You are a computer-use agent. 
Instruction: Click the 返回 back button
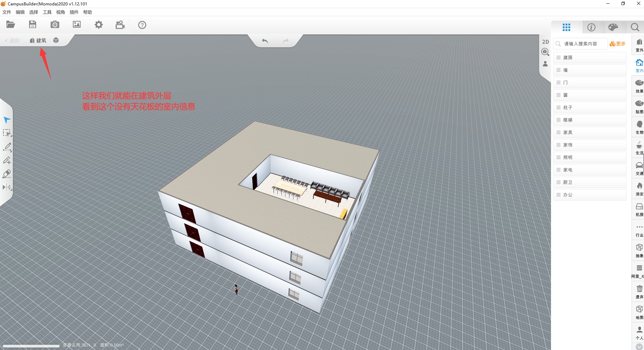click(x=12, y=40)
